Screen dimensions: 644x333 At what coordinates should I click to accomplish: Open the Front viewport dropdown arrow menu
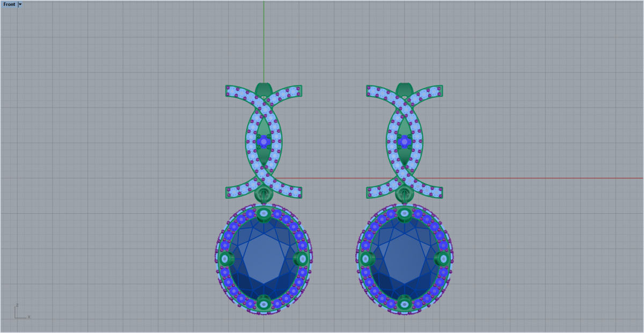20,4
